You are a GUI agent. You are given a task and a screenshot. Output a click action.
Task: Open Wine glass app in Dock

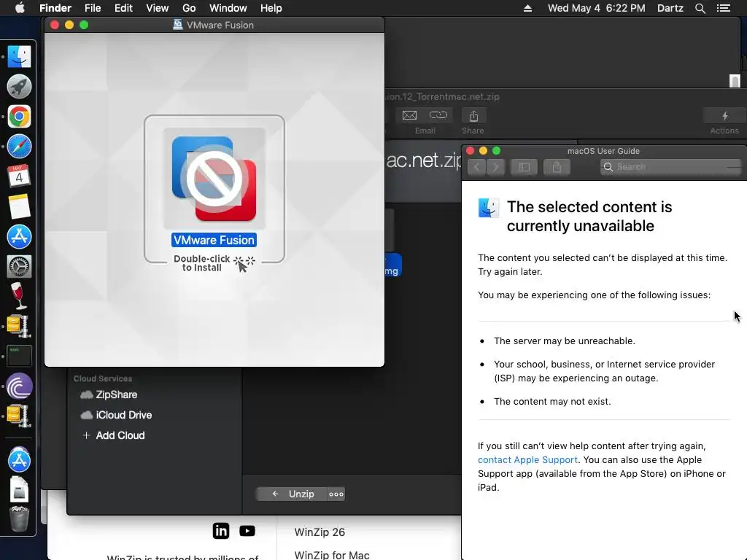coord(19,296)
